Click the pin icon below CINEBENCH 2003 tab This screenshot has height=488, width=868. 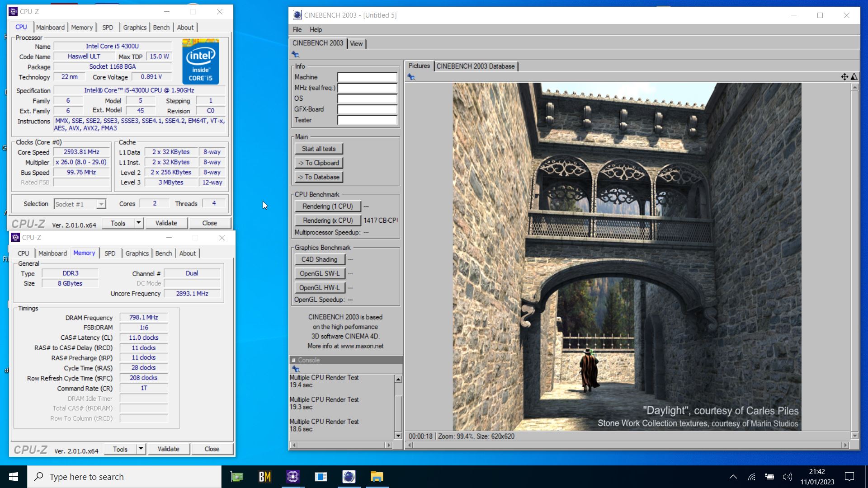pyautogui.click(x=295, y=54)
